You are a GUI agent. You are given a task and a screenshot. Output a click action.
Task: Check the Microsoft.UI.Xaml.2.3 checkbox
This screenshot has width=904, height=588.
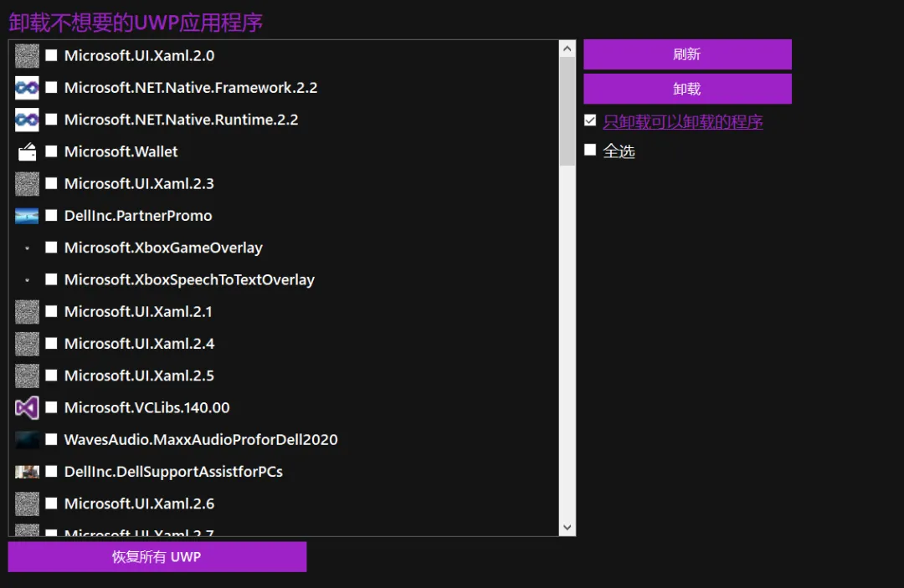click(51, 183)
